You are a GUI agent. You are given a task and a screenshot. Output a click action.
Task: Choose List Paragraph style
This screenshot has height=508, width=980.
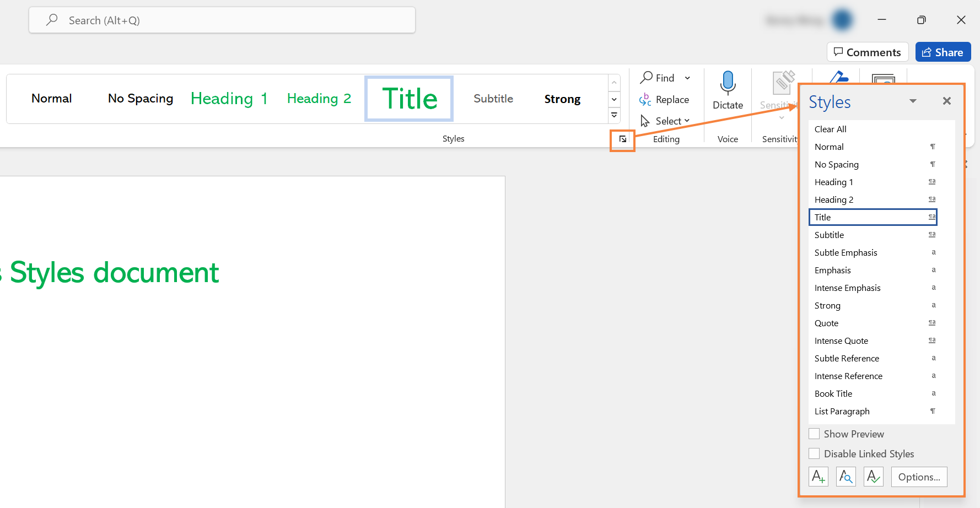[x=873, y=411]
